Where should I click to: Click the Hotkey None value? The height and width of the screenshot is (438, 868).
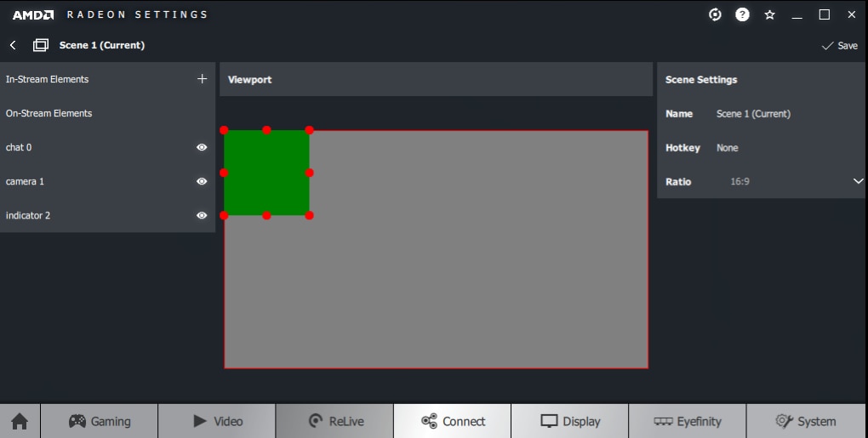(x=728, y=148)
